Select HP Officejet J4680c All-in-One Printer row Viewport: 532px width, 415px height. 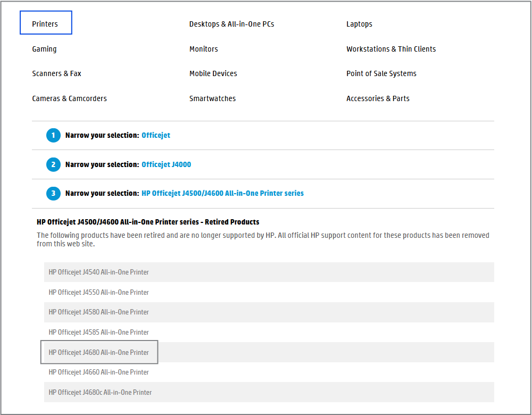(269, 392)
